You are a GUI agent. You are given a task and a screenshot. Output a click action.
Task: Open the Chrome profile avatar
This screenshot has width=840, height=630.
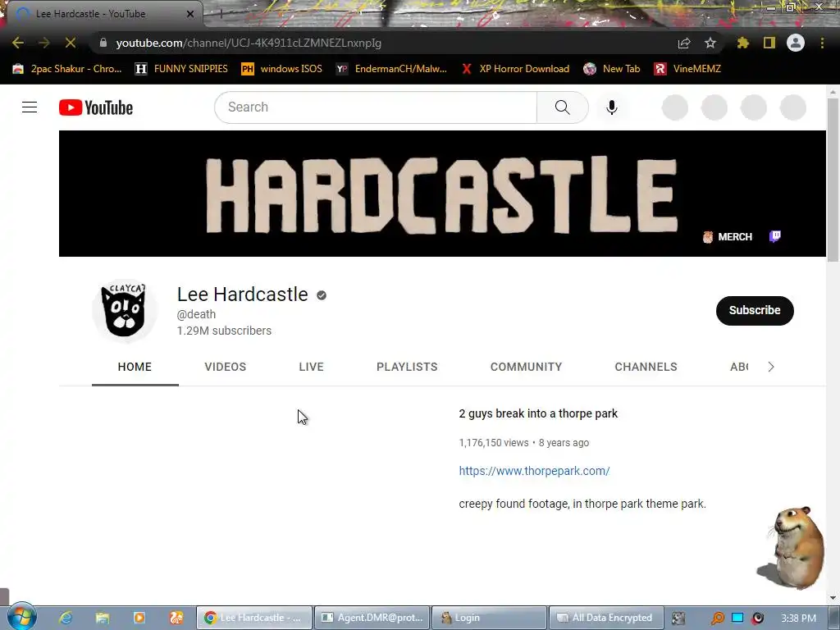click(x=796, y=43)
